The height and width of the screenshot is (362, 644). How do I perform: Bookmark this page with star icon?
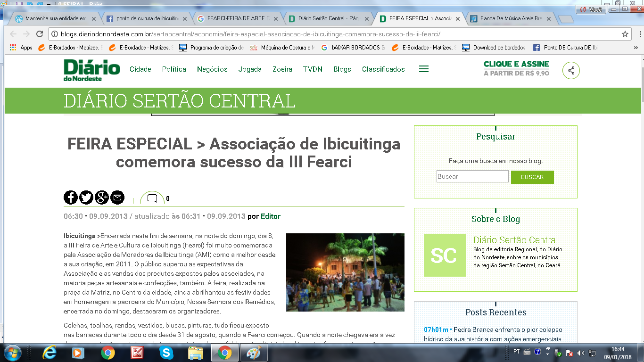625,34
